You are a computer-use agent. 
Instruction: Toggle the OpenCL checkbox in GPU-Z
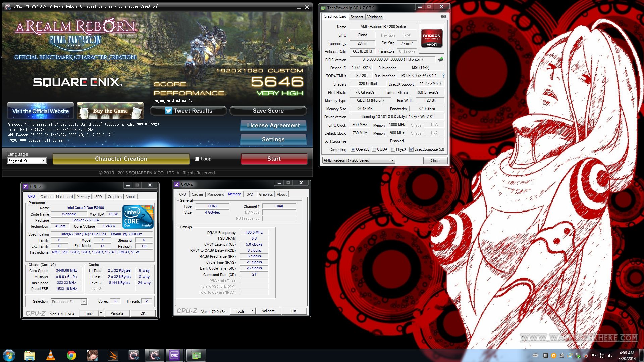click(x=353, y=149)
